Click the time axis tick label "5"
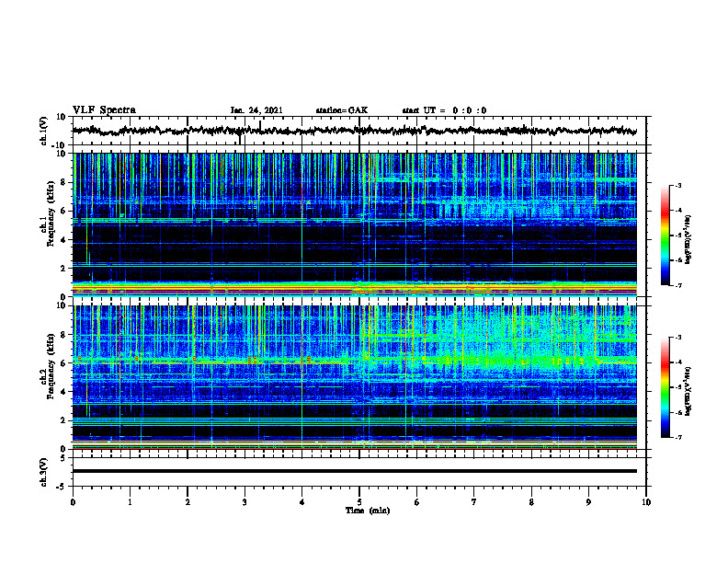The height and width of the screenshot is (563, 728). (x=359, y=502)
